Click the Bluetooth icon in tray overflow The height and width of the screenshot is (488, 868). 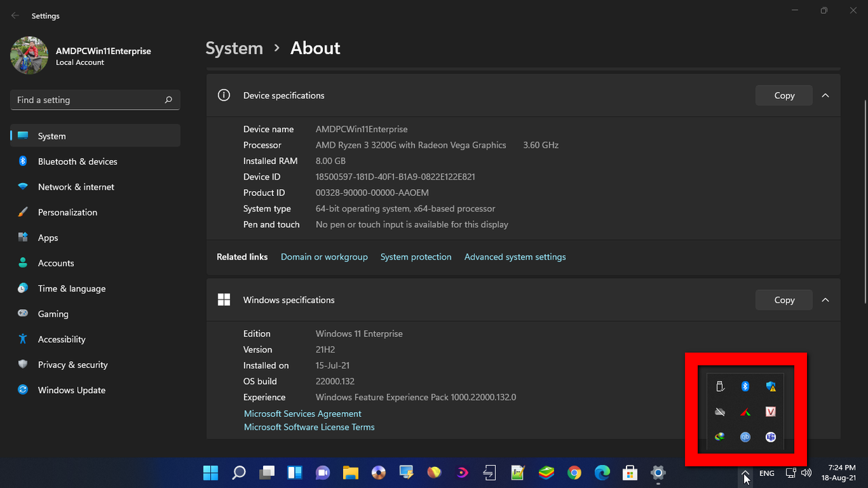pyautogui.click(x=745, y=386)
